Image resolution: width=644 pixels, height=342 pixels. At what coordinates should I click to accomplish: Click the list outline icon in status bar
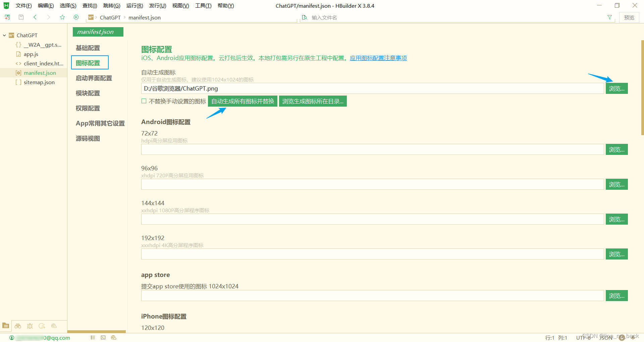click(93, 338)
